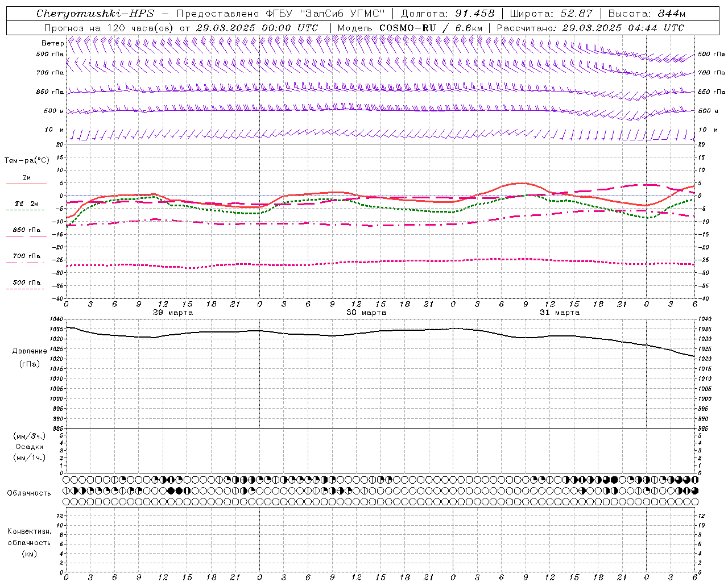Click the (мм/3ч.) precipitation unit label

point(30,436)
